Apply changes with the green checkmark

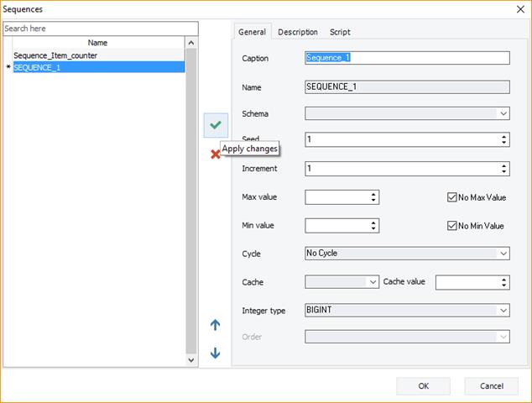[216, 125]
